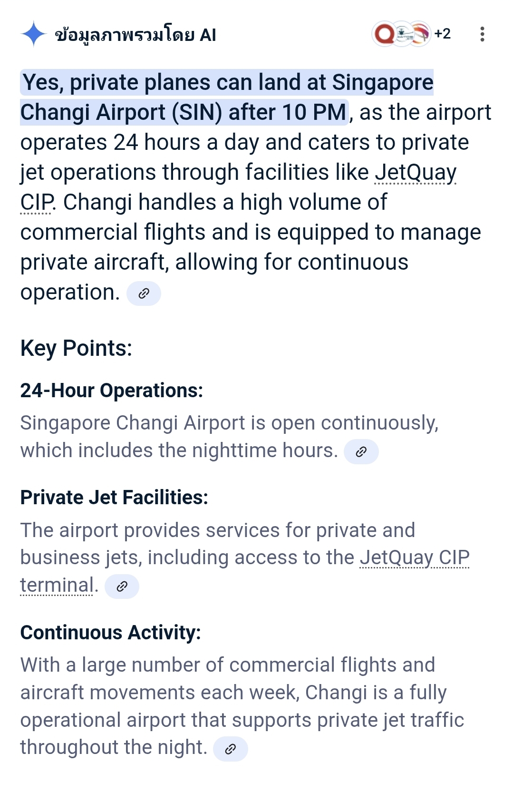Screen dimensions: 513x812
Task: Open source link chip after "operation."
Action: click(x=144, y=293)
